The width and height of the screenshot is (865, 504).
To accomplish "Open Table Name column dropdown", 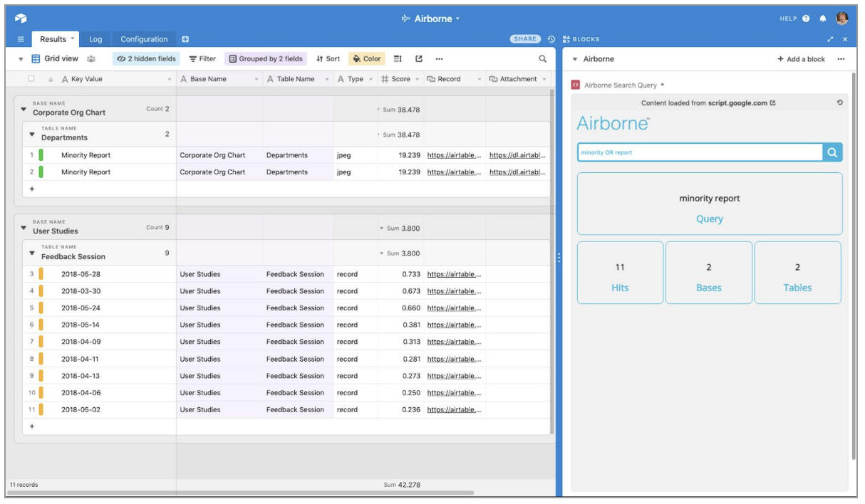I will pyautogui.click(x=327, y=79).
